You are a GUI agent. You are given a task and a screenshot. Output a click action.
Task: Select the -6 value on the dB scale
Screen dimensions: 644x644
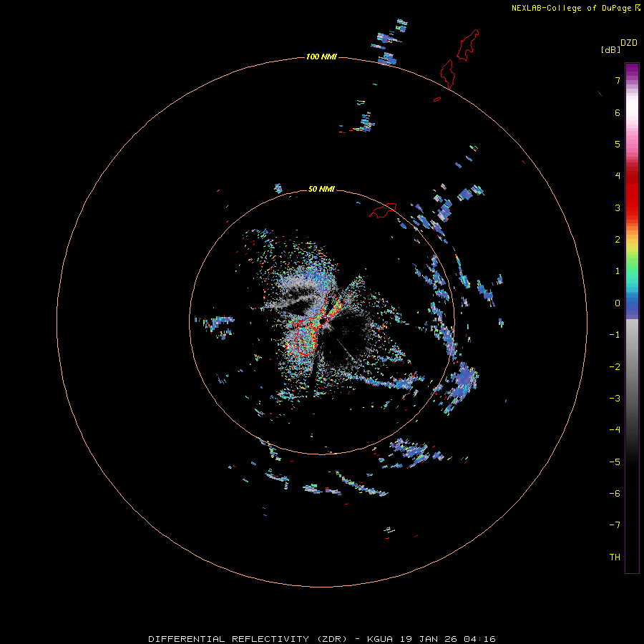615,494
